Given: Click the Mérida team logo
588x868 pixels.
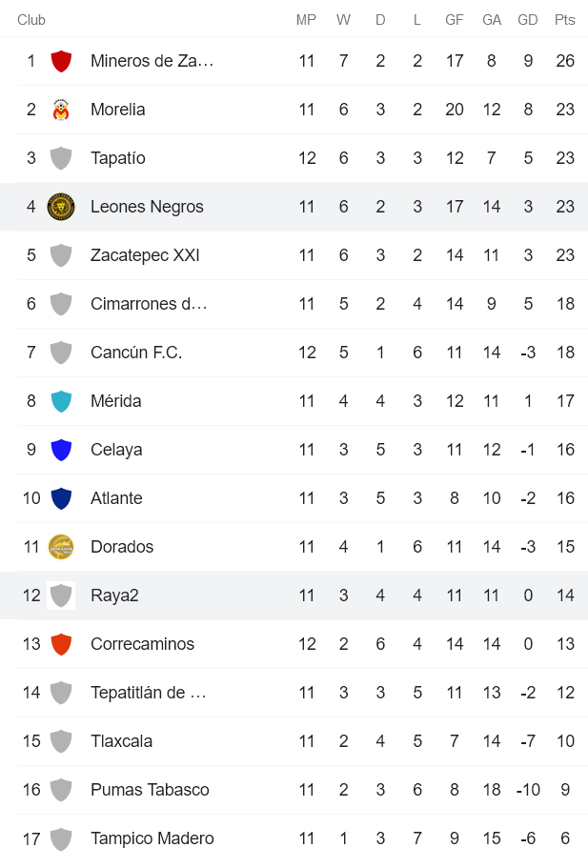Looking at the screenshot, I should (61, 401).
